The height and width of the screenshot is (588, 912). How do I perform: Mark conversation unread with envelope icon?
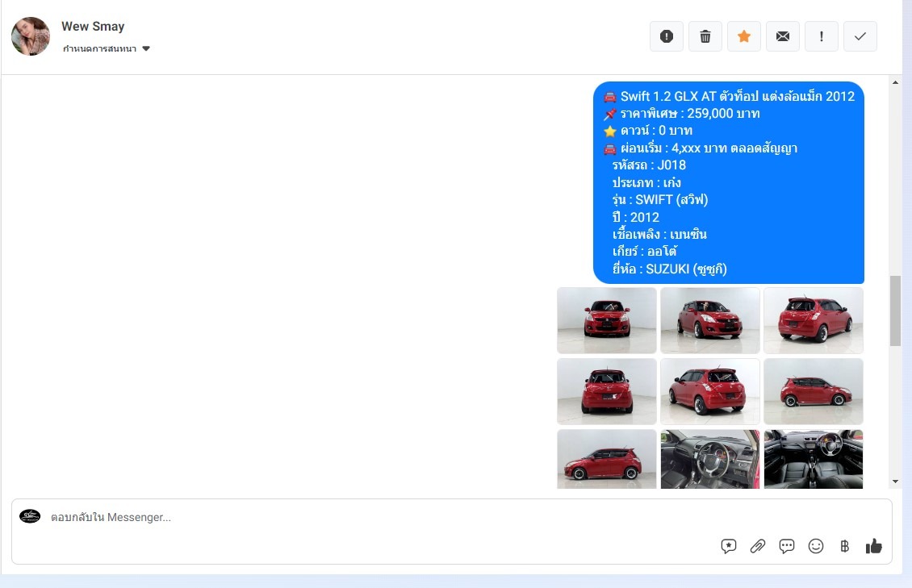tap(783, 36)
